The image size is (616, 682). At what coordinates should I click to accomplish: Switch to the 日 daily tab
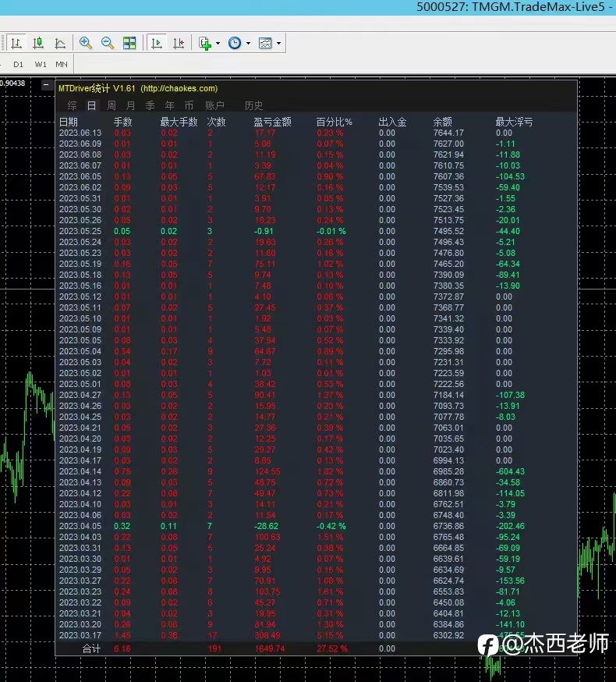point(91,105)
